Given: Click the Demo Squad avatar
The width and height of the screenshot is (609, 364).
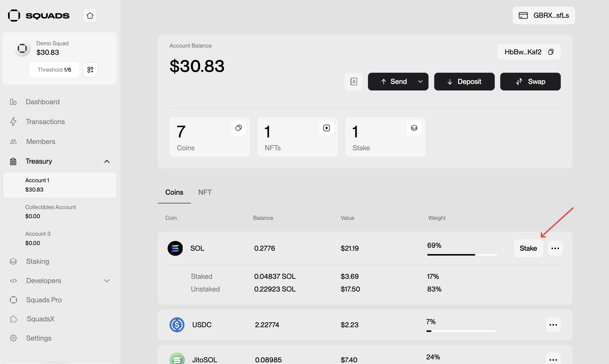Looking at the screenshot, I should point(22,48).
